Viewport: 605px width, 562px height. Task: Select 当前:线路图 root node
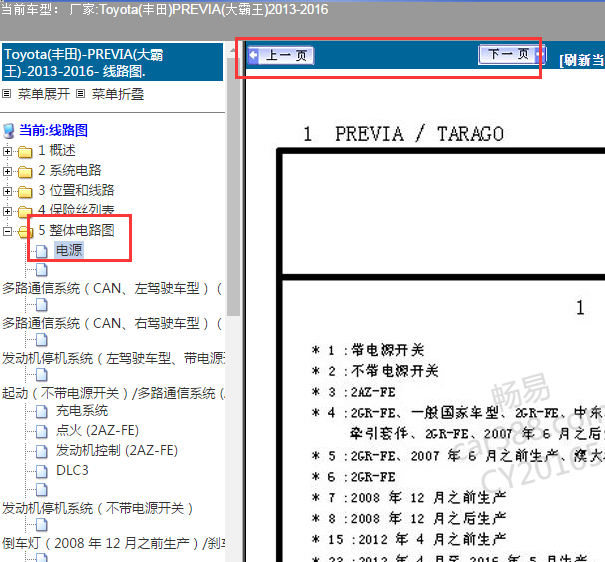point(53,130)
